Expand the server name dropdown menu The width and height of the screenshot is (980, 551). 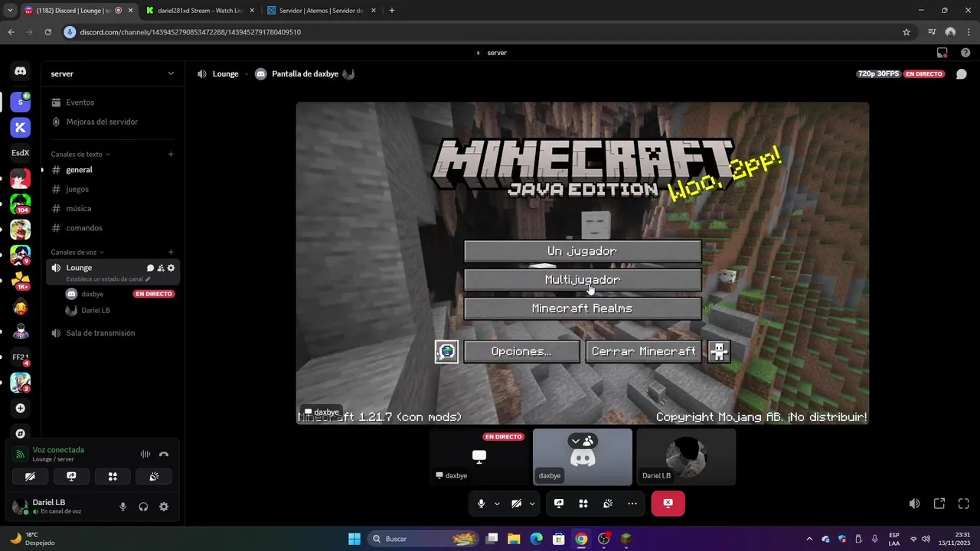(171, 73)
